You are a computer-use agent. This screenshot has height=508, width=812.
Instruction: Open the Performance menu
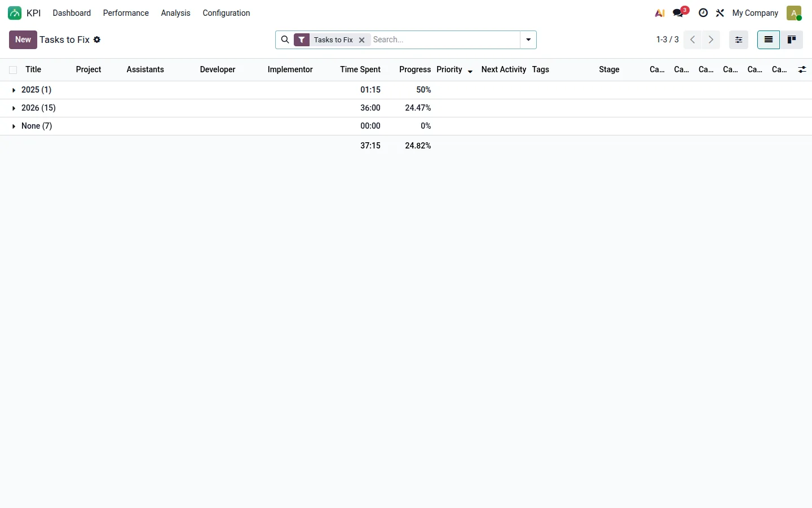tap(126, 13)
